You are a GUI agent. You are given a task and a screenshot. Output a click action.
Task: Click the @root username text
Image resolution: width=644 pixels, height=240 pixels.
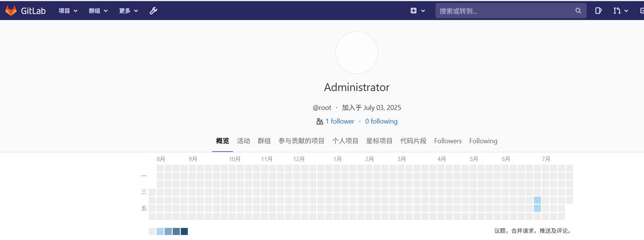tap(322, 108)
